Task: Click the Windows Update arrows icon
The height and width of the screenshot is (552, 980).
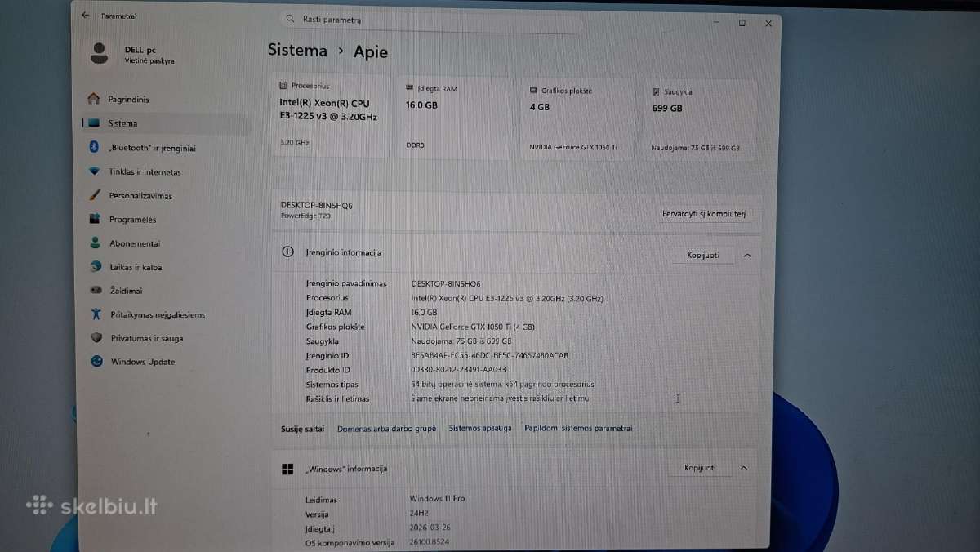Action: click(96, 362)
